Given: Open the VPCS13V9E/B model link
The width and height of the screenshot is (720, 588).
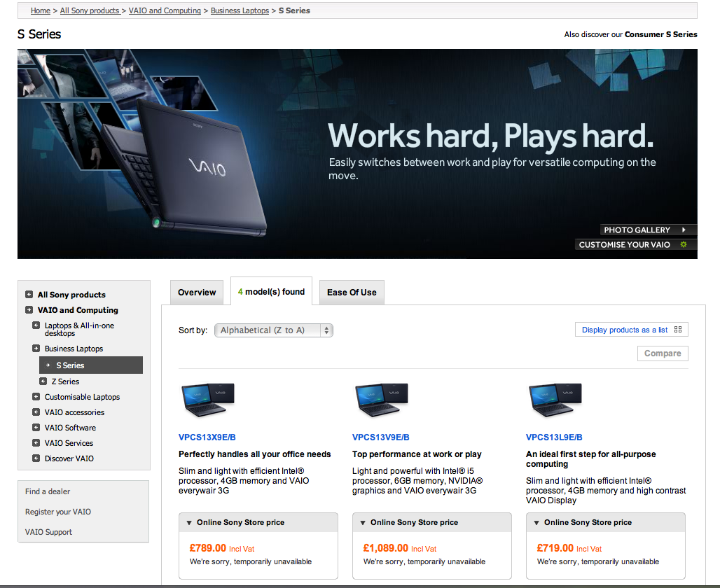Looking at the screenshot, I should click(x=381, y=437).
